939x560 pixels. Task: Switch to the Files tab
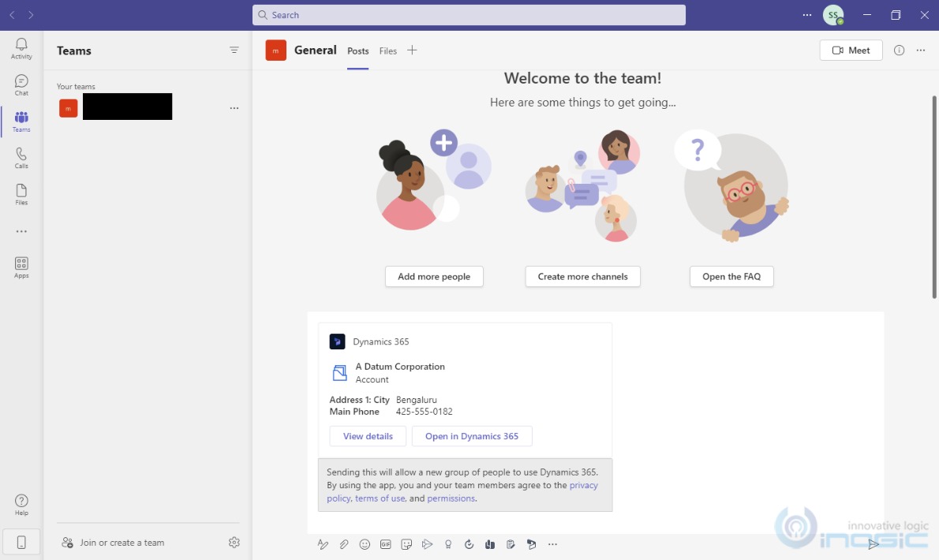pyautogui.click(x=388, y=50)
